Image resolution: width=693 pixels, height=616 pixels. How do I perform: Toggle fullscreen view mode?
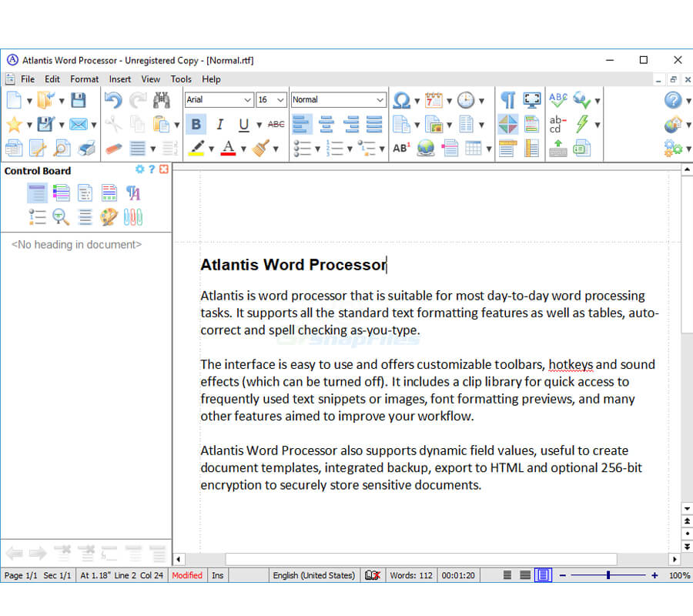tap(532, 100)
